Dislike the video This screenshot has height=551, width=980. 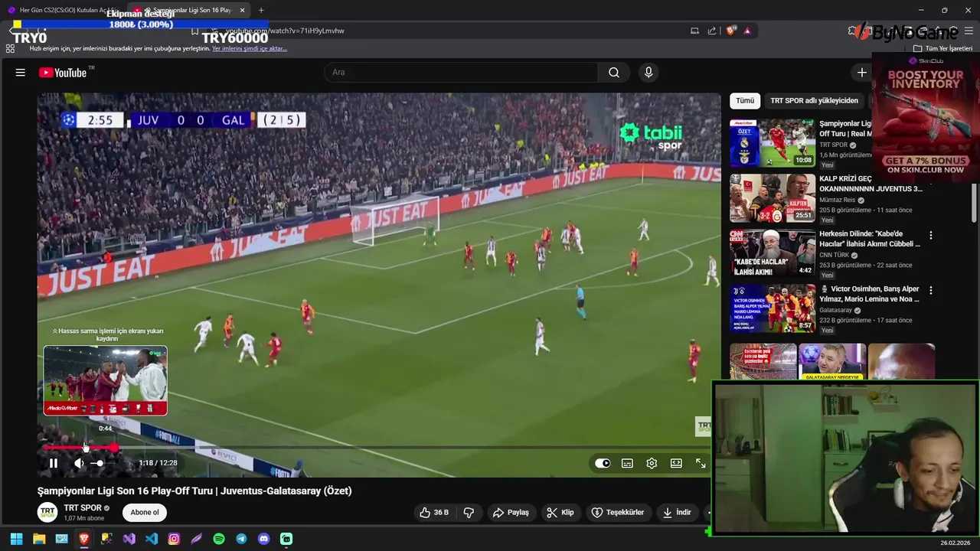[469, 513]
